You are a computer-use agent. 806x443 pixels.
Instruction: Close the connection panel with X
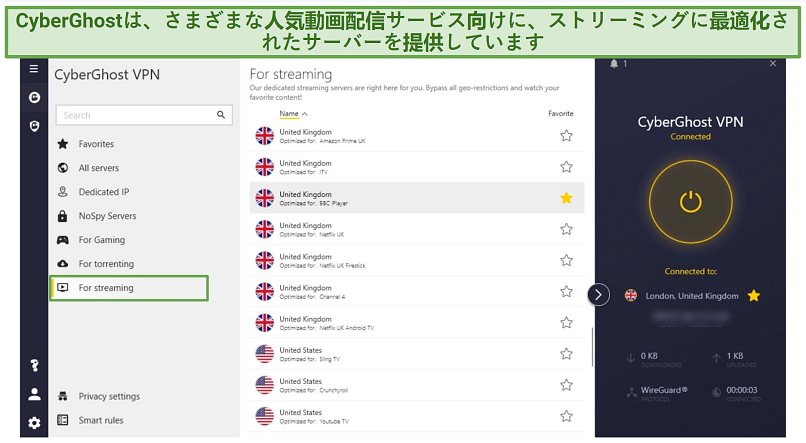(773, 63)
